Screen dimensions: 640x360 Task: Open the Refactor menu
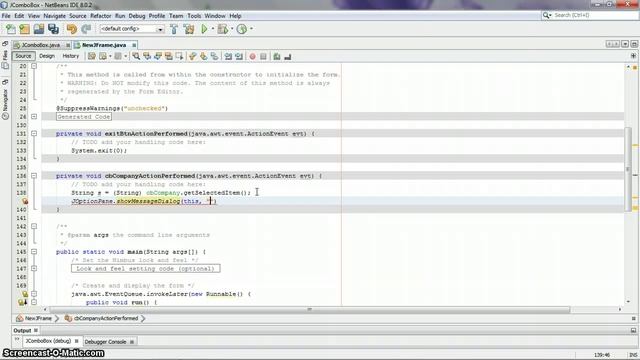[x=100, y=16]
